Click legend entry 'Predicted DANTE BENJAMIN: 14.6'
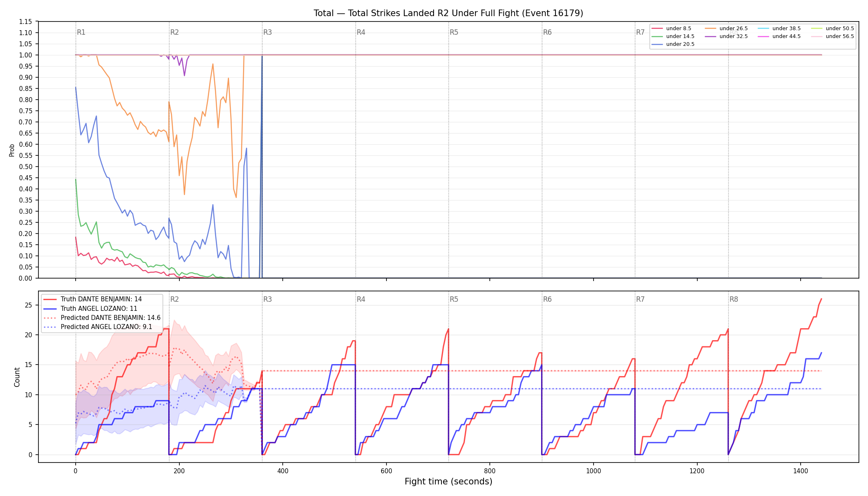The image size is (868, 496). point(110,318)
